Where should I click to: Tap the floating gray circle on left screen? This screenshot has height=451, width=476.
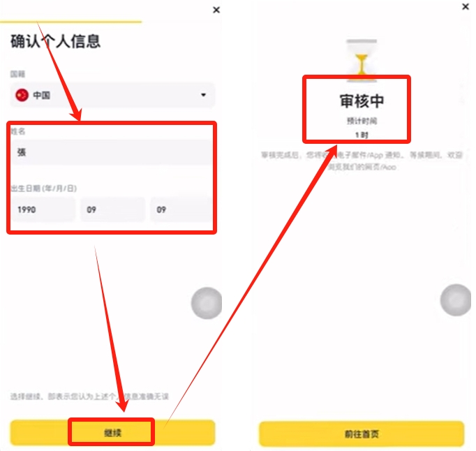(x=207, y=303)
